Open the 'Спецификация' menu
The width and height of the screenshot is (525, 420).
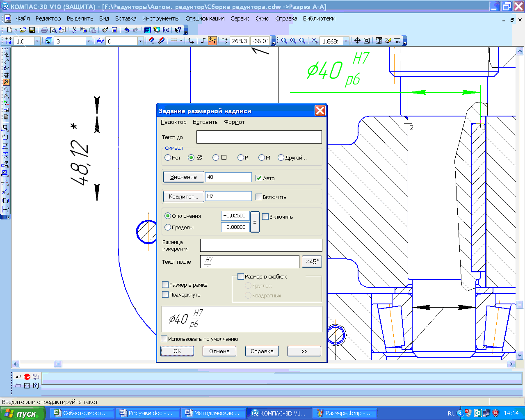[205, 18]
